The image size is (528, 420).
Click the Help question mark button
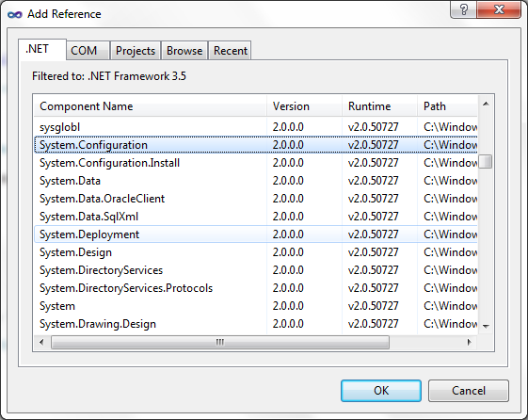(463, 9)
